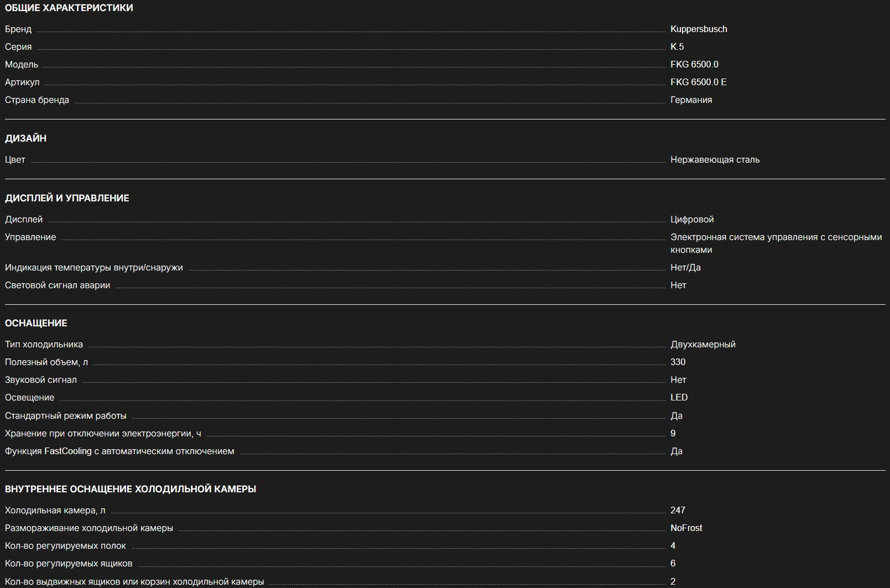Screen dimensions: 890x588
Task: Select the lighting value 'LED'
Action: tap(679, 397)
